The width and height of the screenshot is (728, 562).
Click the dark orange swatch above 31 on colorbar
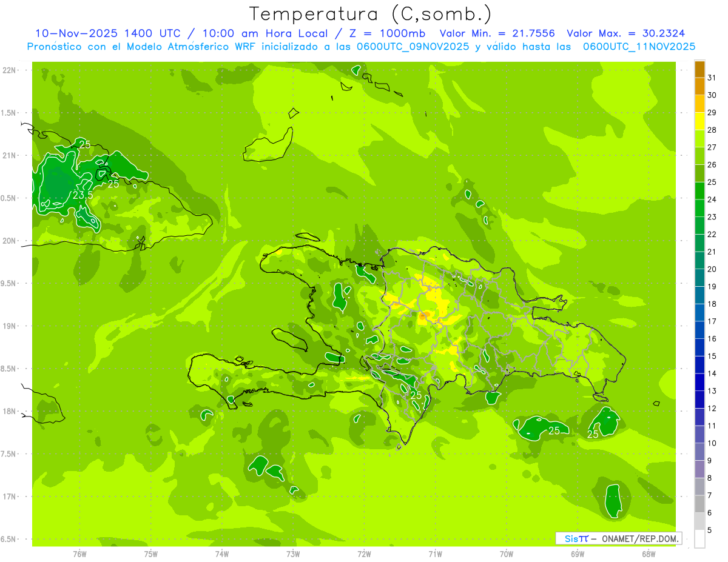(x=699, y=69)
